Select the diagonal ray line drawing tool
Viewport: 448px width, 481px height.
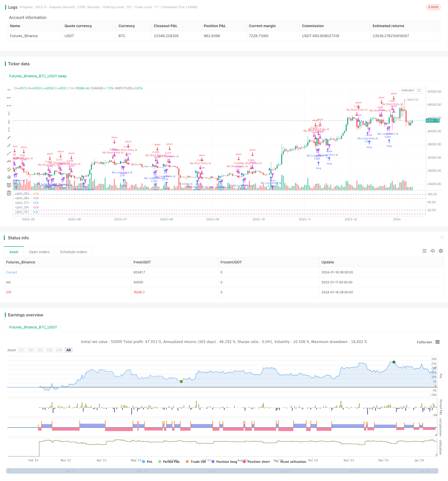click(9, 145)
